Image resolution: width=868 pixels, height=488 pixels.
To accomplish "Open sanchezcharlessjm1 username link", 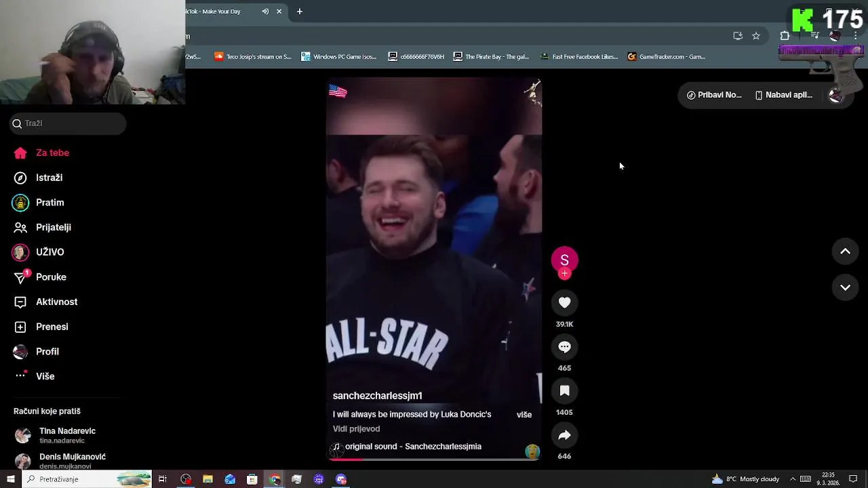I will [x=377, y=396].
